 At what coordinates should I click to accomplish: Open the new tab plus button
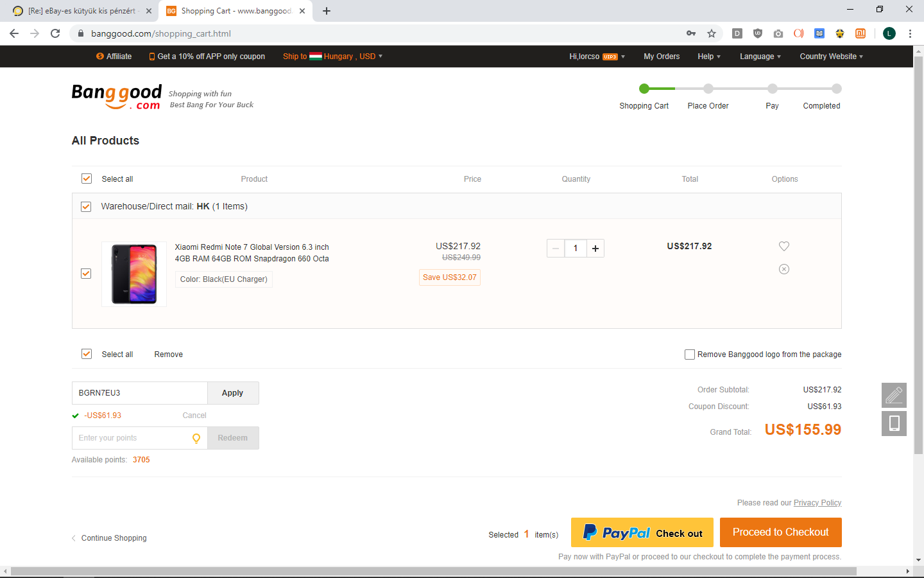point(327,11)
